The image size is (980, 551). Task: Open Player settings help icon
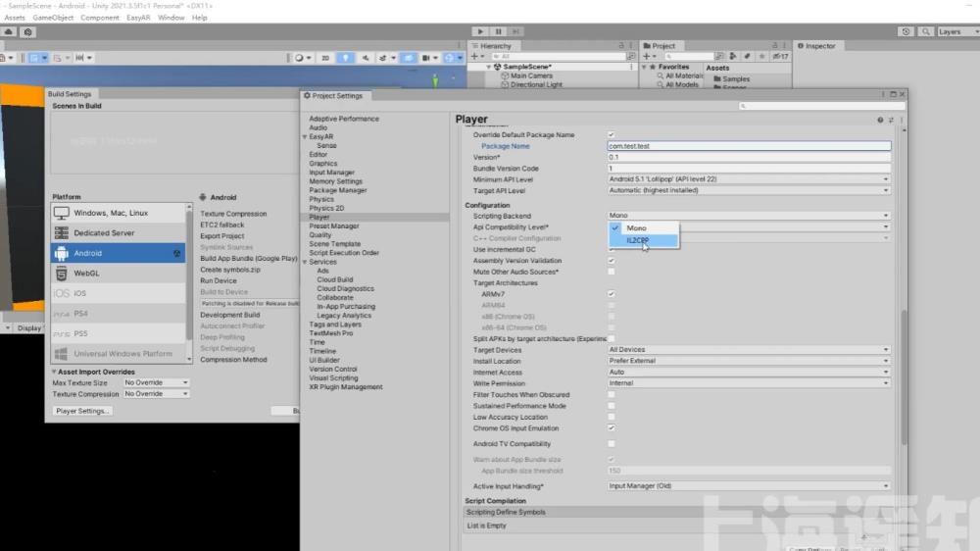click(x=880, y=120)
